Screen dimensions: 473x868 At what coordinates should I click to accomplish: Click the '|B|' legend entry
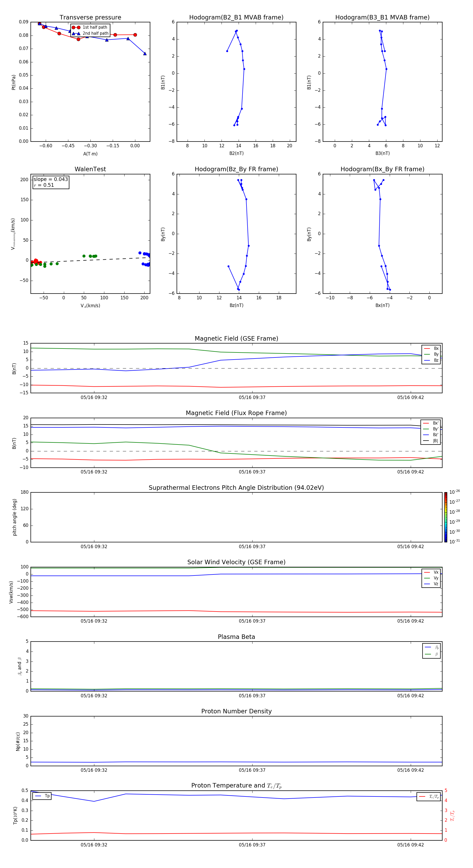click(431, 441)
